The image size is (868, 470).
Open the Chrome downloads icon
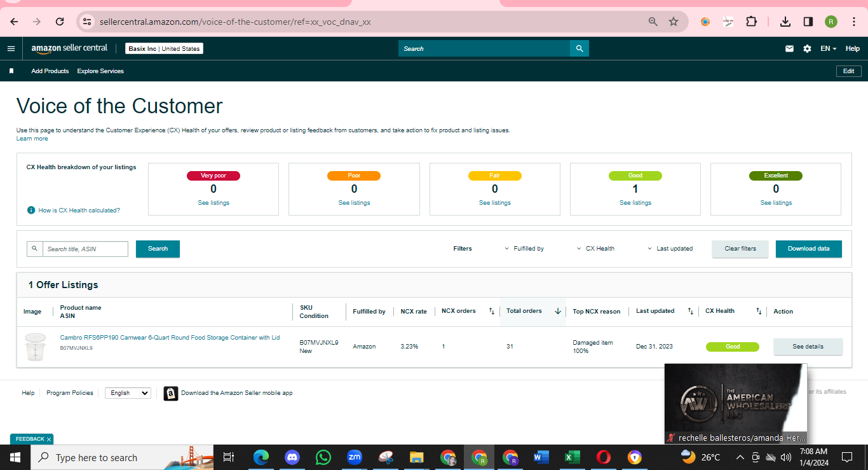(785, 22)
